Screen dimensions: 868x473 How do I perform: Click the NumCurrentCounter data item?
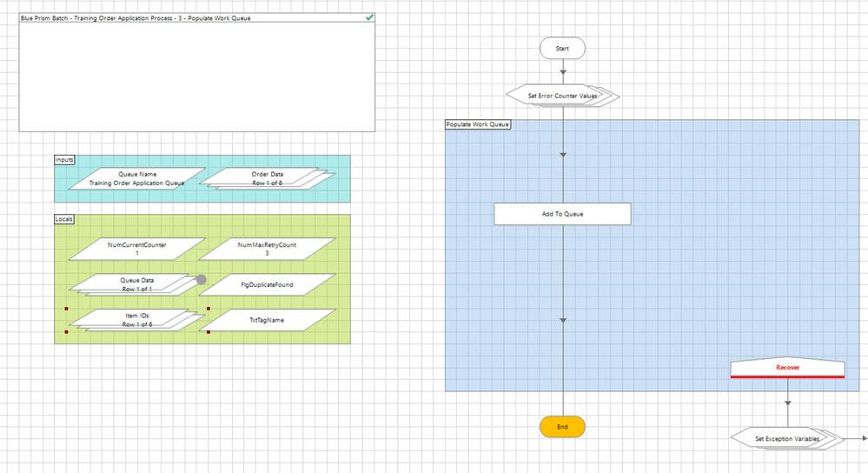coord(137,250)
